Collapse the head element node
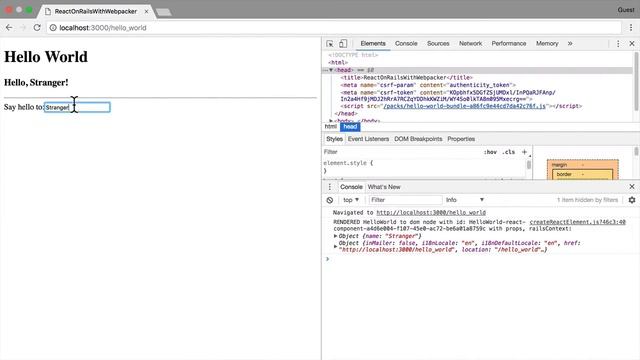Image resolution: width=640 pixels, height=360 pixels. [x=331, y=70]
